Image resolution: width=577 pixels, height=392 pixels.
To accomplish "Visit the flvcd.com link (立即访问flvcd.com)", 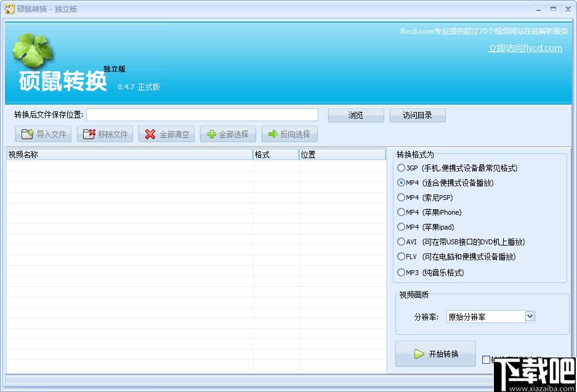I will 525,48.
